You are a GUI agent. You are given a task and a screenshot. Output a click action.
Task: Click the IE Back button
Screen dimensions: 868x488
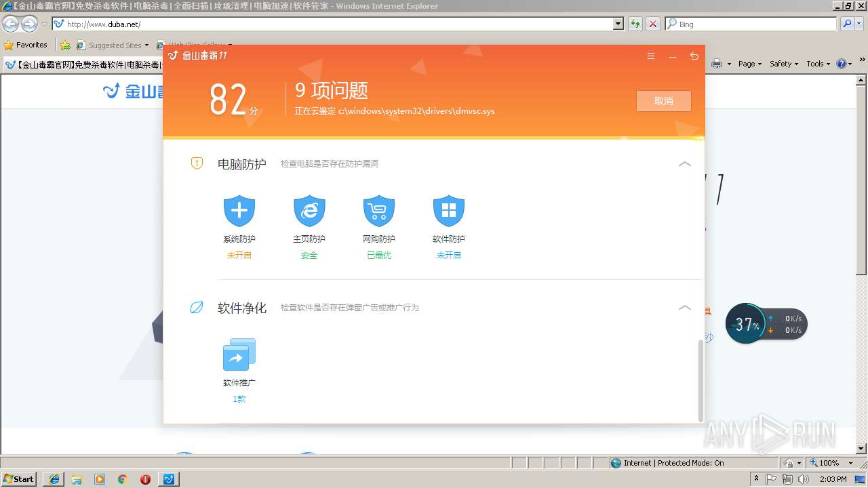[10, 24]
